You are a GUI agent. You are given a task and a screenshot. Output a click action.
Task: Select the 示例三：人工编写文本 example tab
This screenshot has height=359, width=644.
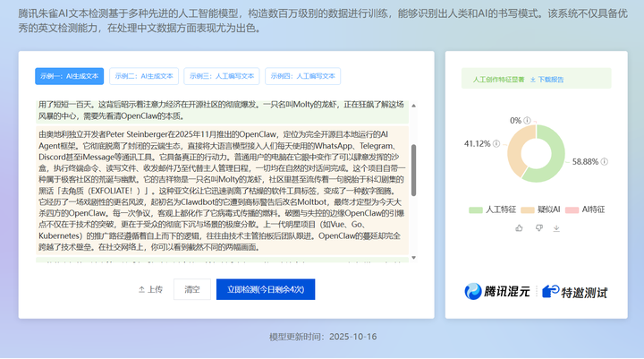click(222, 76)
